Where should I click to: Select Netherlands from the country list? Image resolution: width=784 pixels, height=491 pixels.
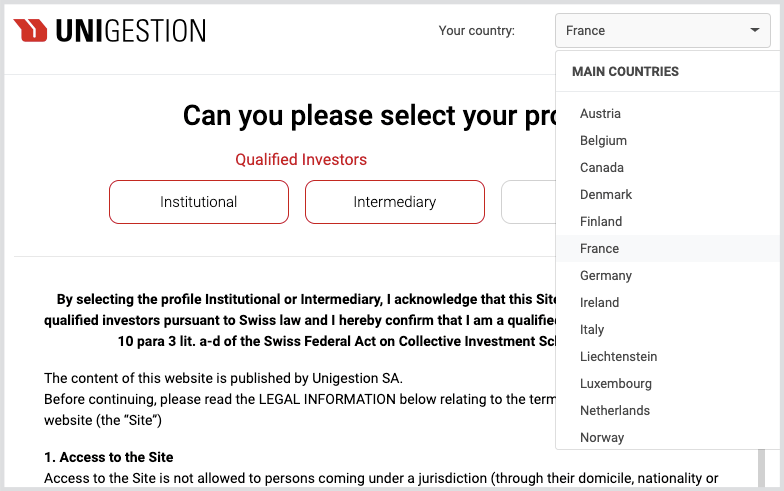point(668,410)
